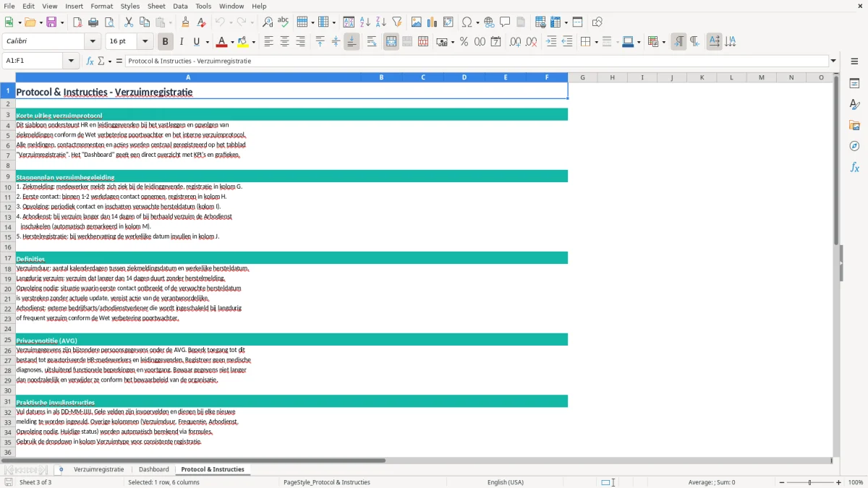
Task: Toggle Bold formatting
Action: pos(165,42)
